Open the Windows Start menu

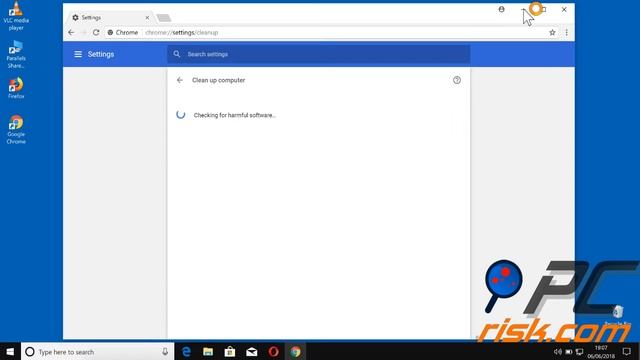pyautogui.click(x=10, y=351)
